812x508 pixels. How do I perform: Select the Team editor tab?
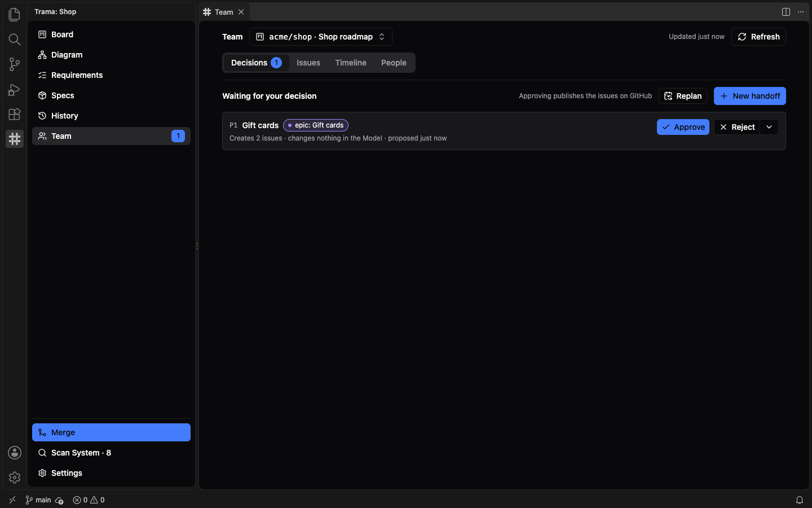(x=224, y=12)
